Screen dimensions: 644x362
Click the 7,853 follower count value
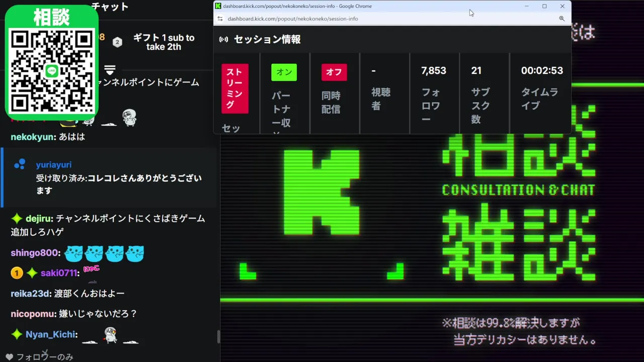434,71
